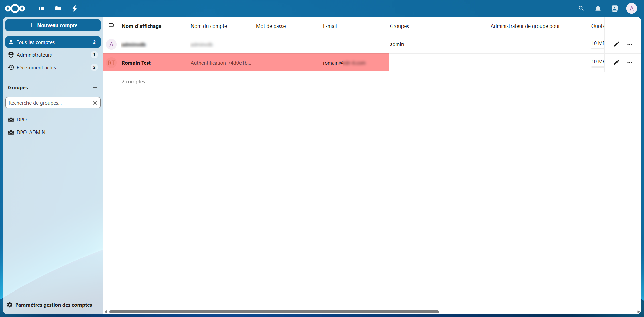Open the DPO-ADMIN group
This screenshot has width=644, height=317.
pyautogui.click(x=53, y=132)
